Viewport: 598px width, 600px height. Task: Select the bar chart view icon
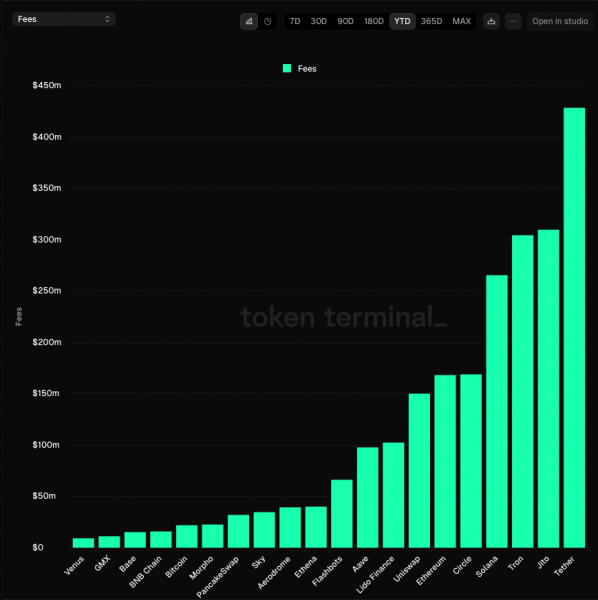249,21
